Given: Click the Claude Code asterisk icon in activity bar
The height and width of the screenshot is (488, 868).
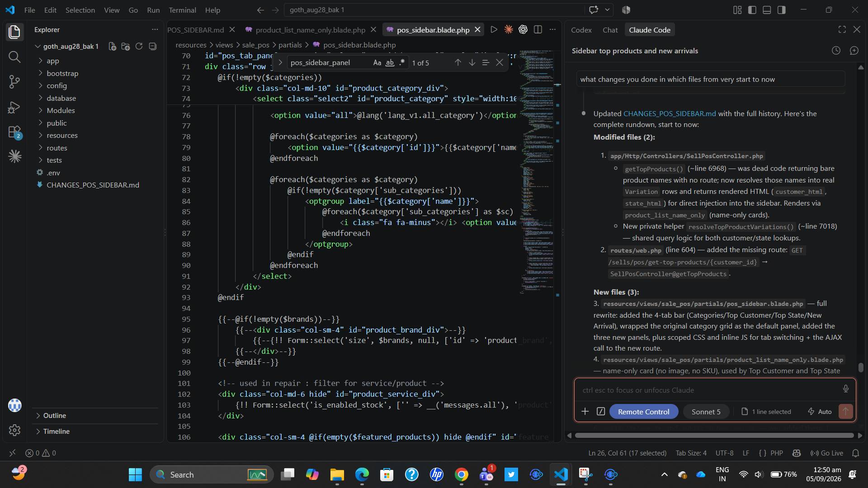Looking at the screenshot, I should pos(14,156).
